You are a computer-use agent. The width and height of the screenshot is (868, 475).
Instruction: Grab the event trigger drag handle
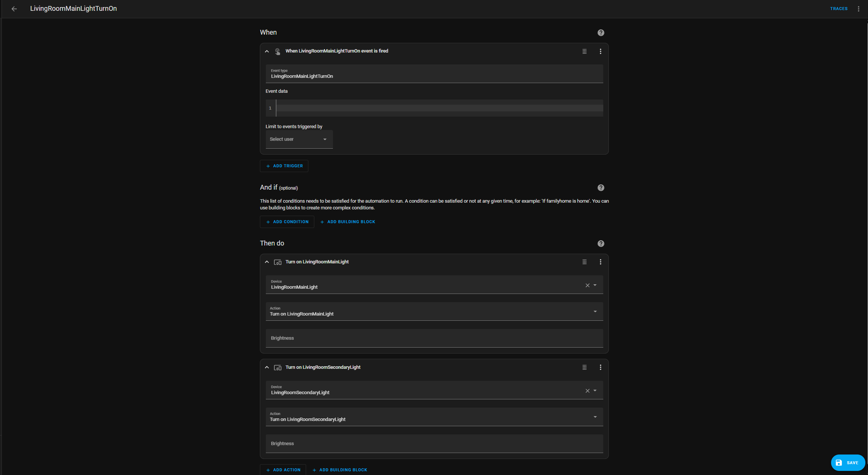(584, 51)
